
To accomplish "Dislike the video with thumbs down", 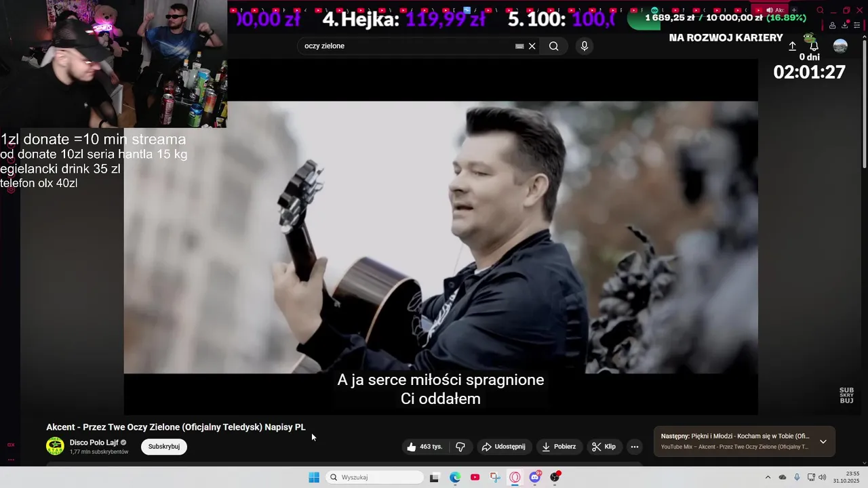I will click(460, 447).
